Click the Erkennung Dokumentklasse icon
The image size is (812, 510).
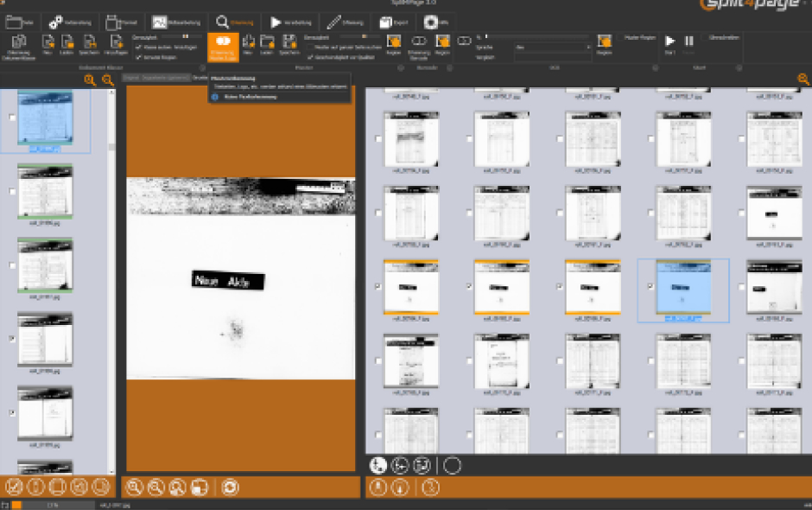coord(19,47)
